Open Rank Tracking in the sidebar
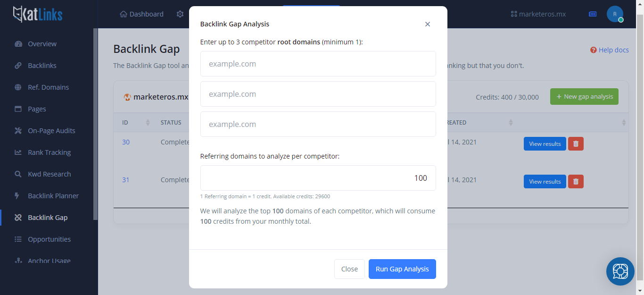The height and width of the screenshot is (295, 644). pos(49,152)
